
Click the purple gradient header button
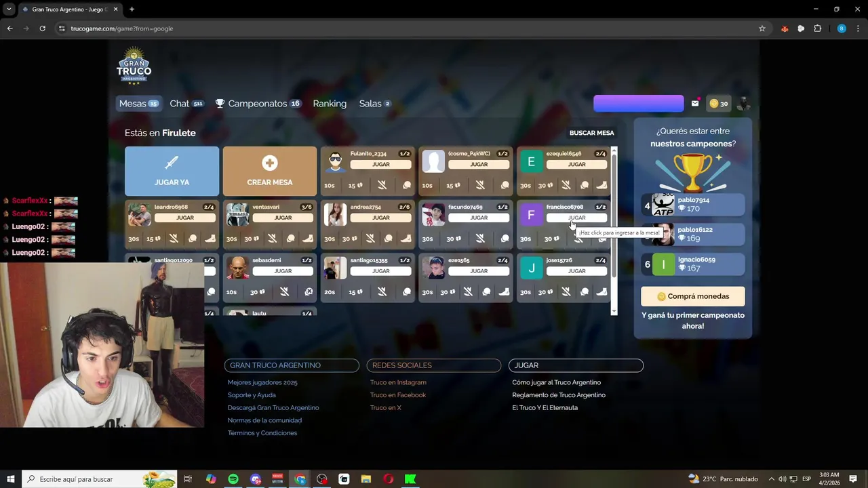click(x=638, y=103)
